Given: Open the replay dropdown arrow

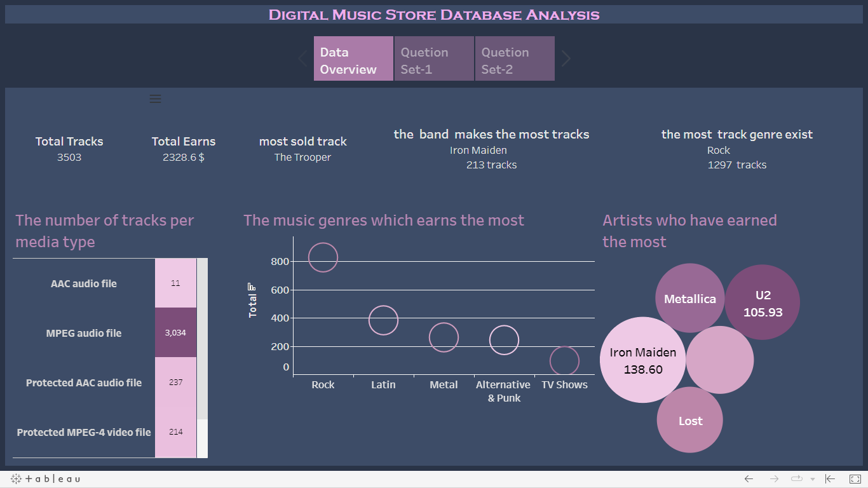Looking at the screenshot, I should (813, 480).
